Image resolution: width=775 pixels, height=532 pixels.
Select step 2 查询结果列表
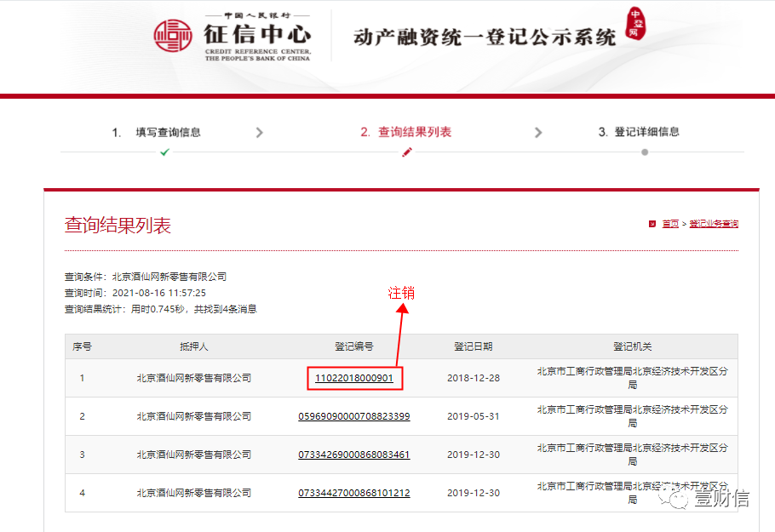pyautogui.click(x=405, y=132)
